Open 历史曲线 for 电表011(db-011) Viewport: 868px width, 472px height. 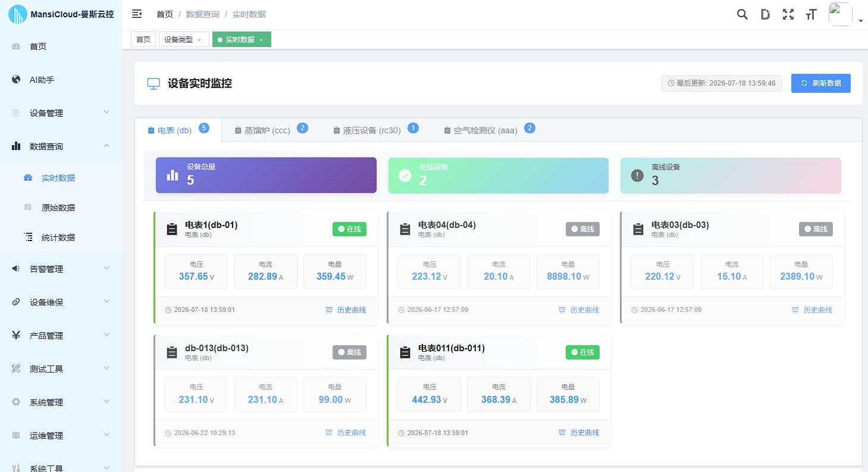579,433
